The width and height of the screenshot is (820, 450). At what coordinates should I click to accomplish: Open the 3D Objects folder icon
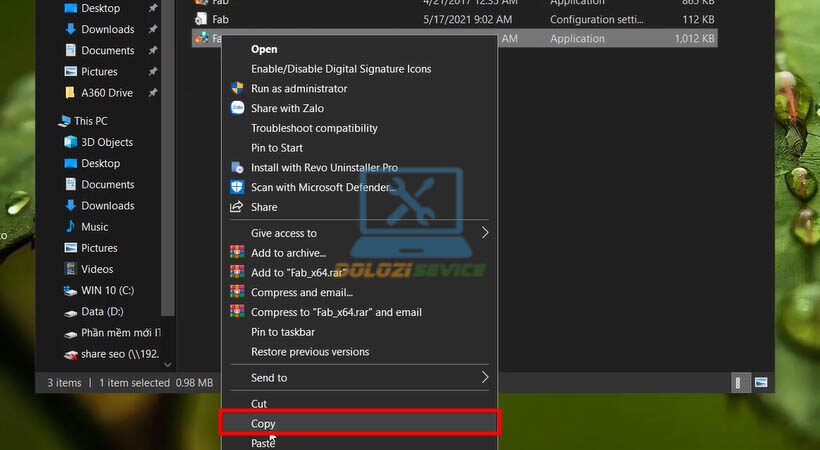pyautogui.click(x=71, y=142)
